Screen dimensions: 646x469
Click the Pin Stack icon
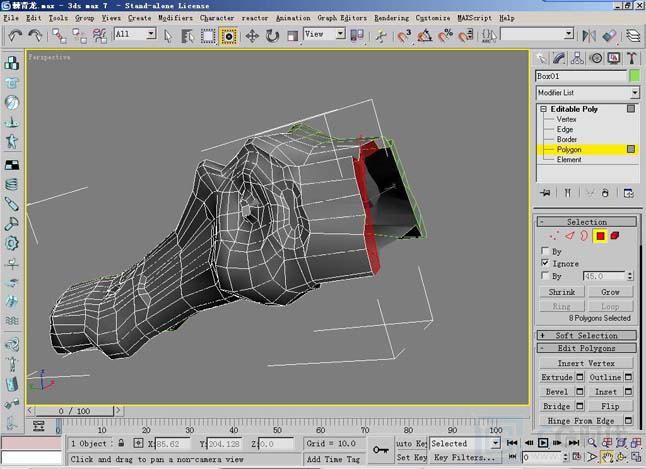click(545, 193)
